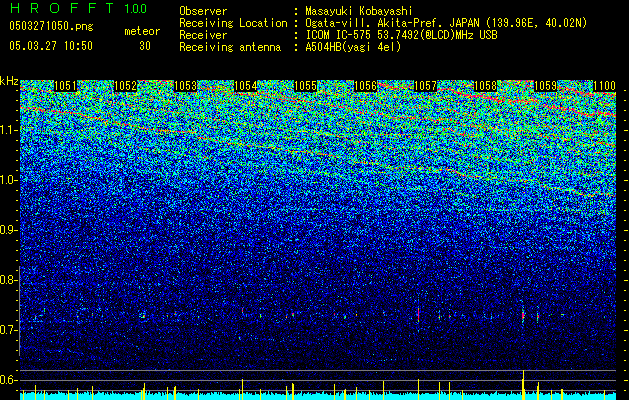Select the file name 0503271050.png
The width and height of the screenshot is (629, 400).
[x=51, y=27]
